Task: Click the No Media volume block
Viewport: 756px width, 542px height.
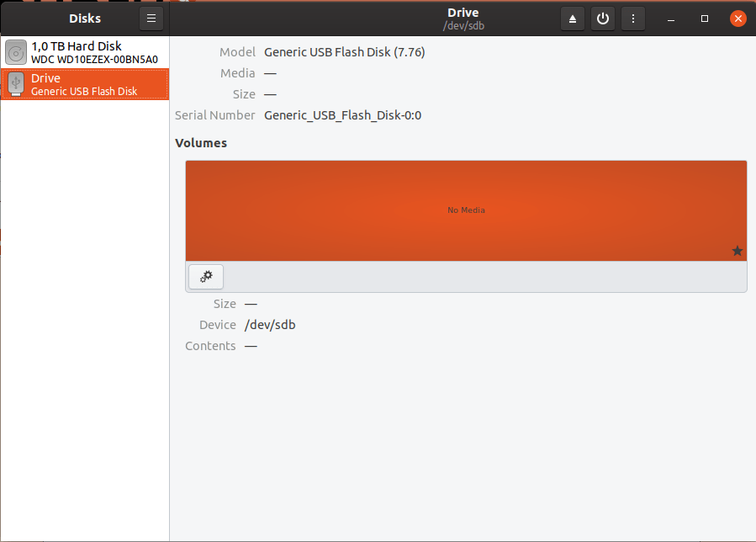Action: coord(466,210)
